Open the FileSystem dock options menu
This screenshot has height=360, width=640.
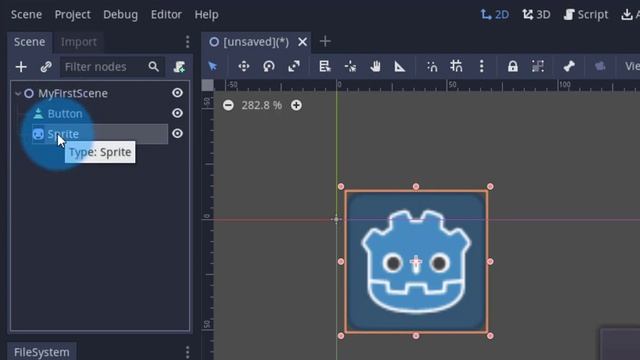[x=187, y=352]
